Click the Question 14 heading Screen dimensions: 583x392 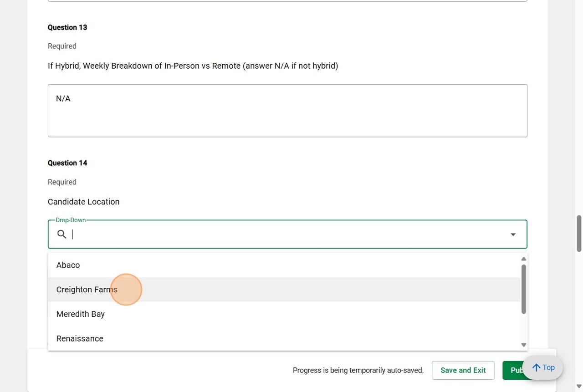click(x=67, y=163)
